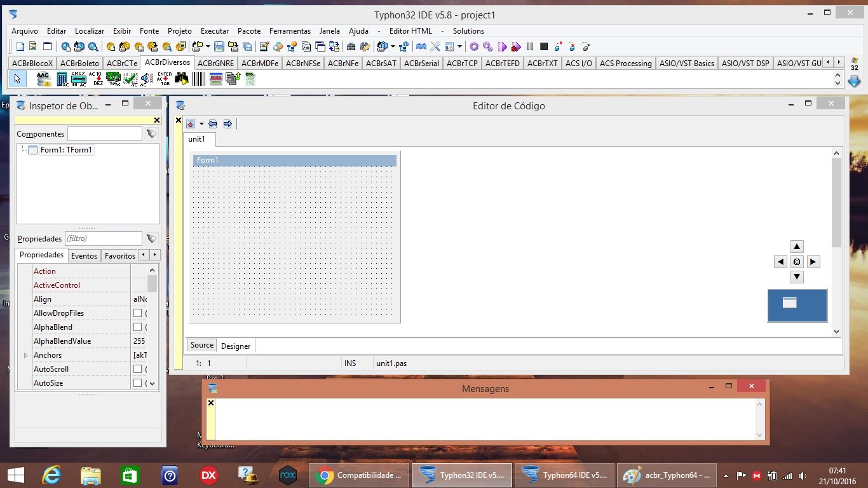Pick the green check validator component icon

click(x=130, y=79)
